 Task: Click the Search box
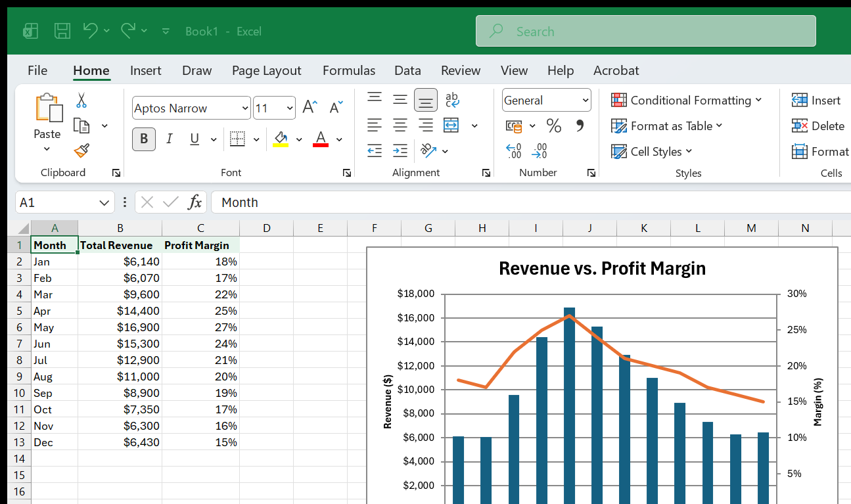(646, 31)
